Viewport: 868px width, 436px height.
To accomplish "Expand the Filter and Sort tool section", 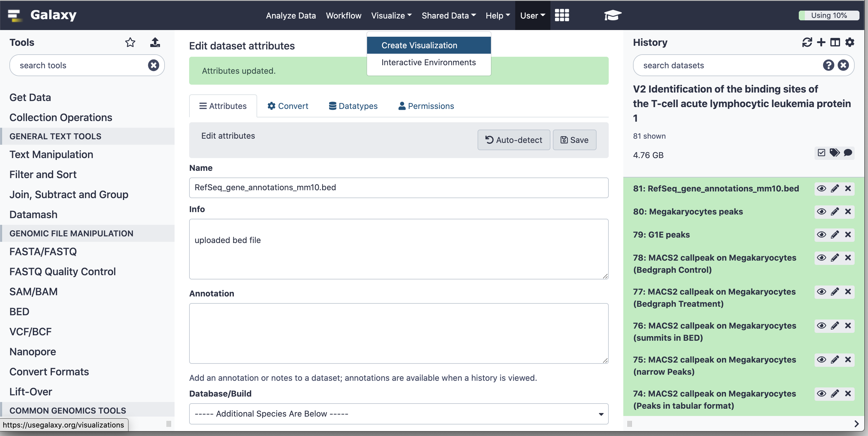I will 43,174.
